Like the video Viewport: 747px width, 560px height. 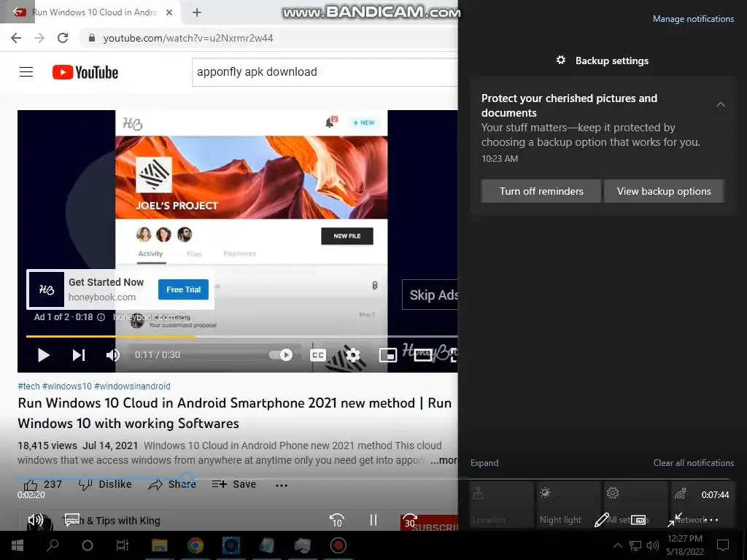pyautogui.click(x=43, y=484)
